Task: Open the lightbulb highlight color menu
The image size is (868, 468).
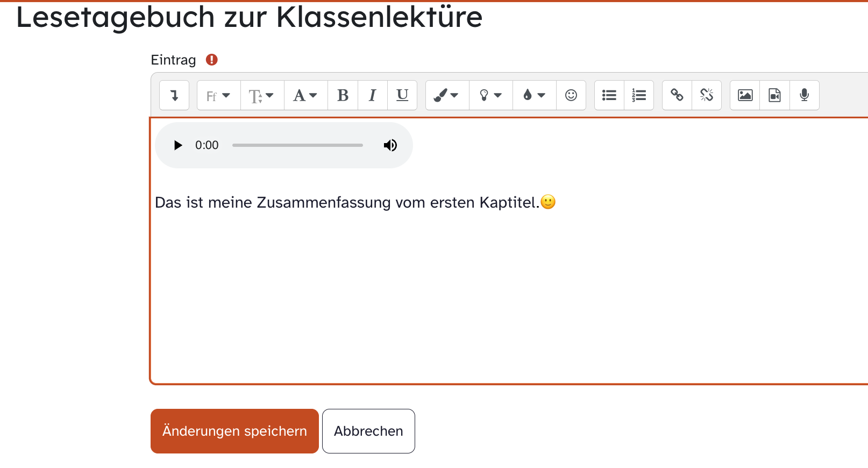Action: 490,95
